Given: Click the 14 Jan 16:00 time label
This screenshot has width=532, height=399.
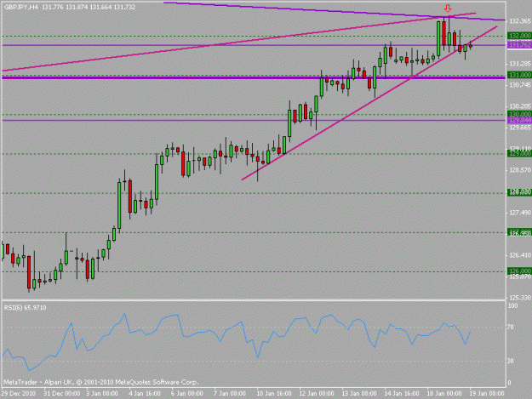Looking at the screenshot, I should 402,394.
